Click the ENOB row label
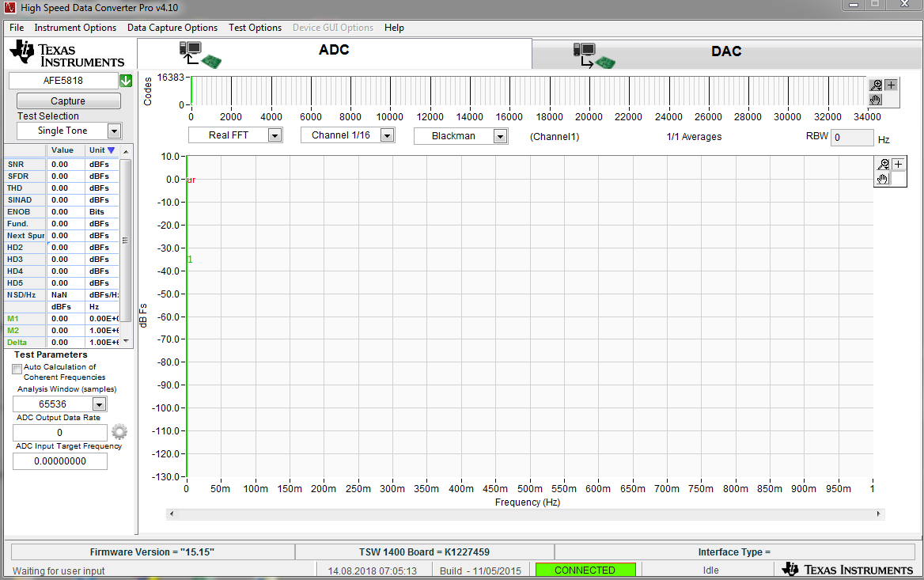 point(19,211)
